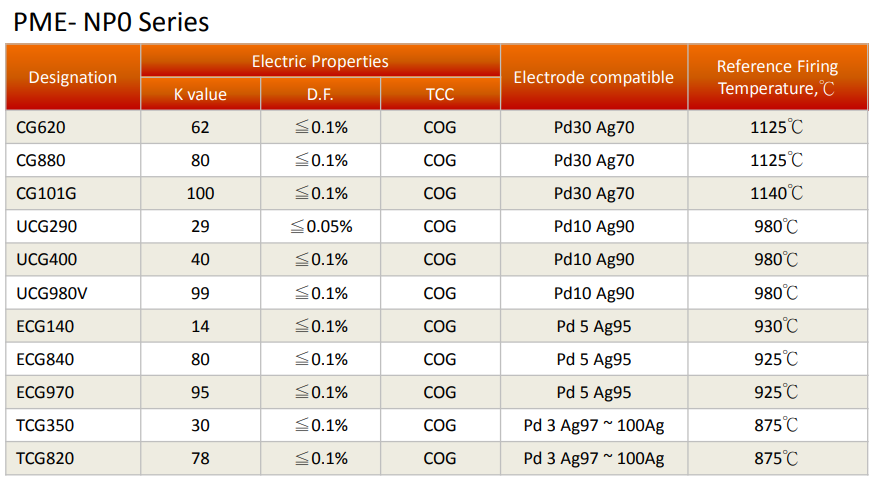Viewport: 875px width, 480px height.
Task: Select the TCC column header
Action: pos(440,94)
